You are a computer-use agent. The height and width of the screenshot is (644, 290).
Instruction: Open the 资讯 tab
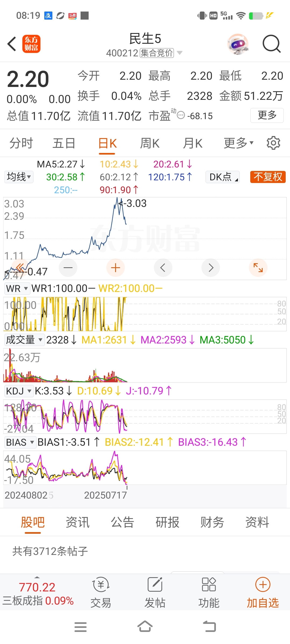click(x=78, y=522)
